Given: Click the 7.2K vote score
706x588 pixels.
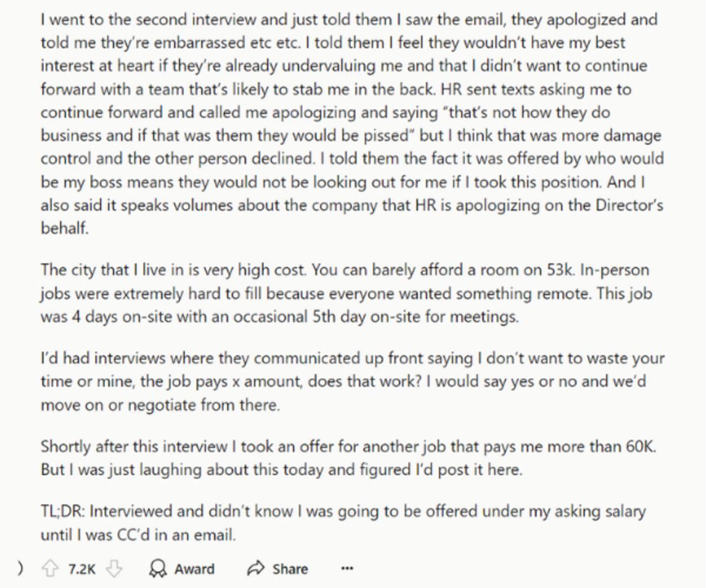Looking at the screenshot, I should [x=81, y=569].
